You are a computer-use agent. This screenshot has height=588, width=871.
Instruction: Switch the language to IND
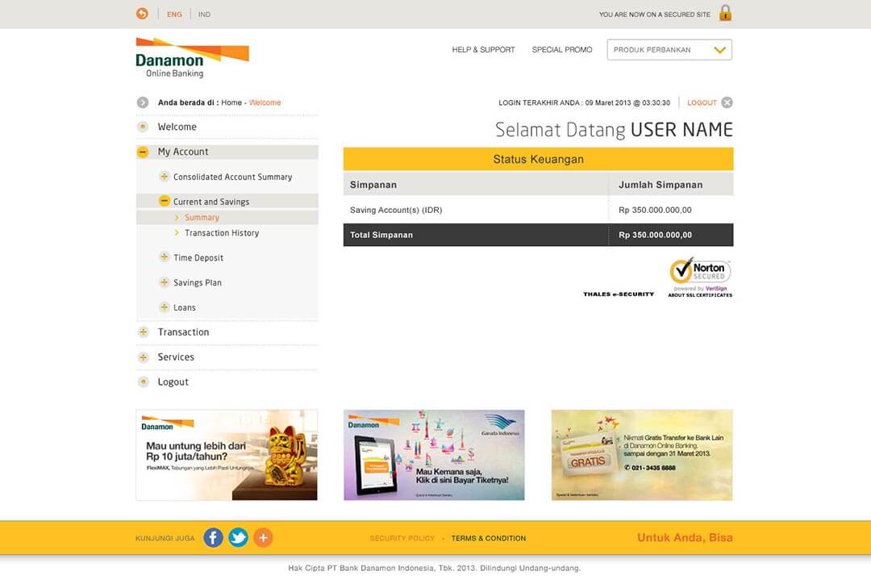pos(204,14)
